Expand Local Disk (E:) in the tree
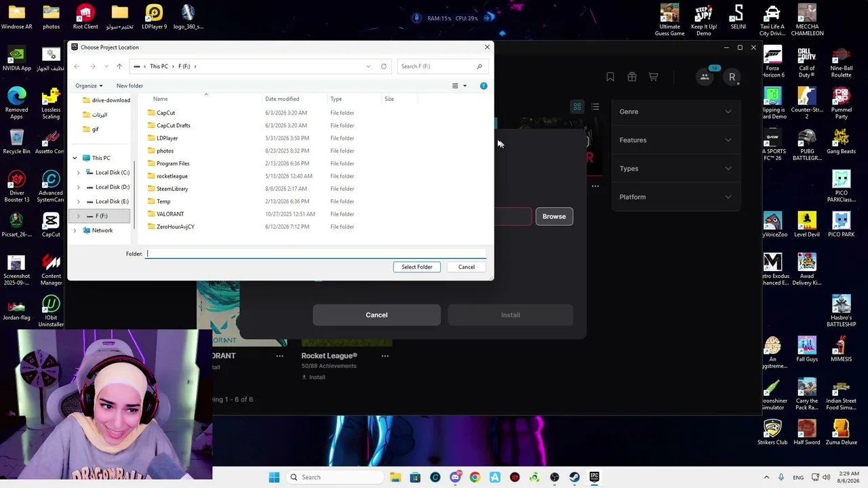 click(78, 201)
